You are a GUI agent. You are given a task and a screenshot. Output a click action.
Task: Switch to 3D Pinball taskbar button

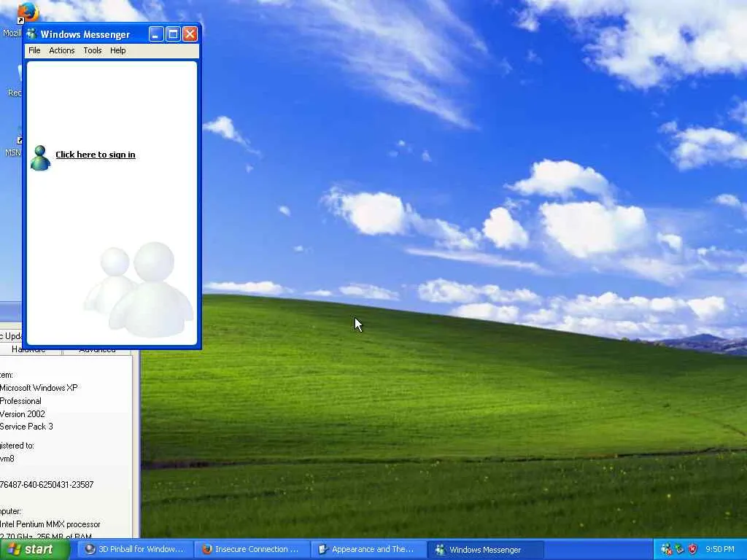(x=135, y=550)
